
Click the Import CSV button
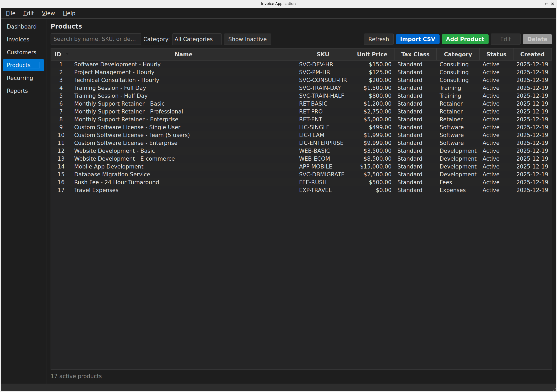coord(417,39)
